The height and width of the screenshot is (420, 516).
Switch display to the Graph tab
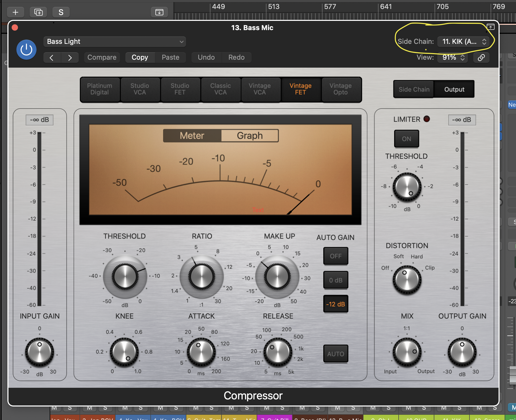point(250,136)
